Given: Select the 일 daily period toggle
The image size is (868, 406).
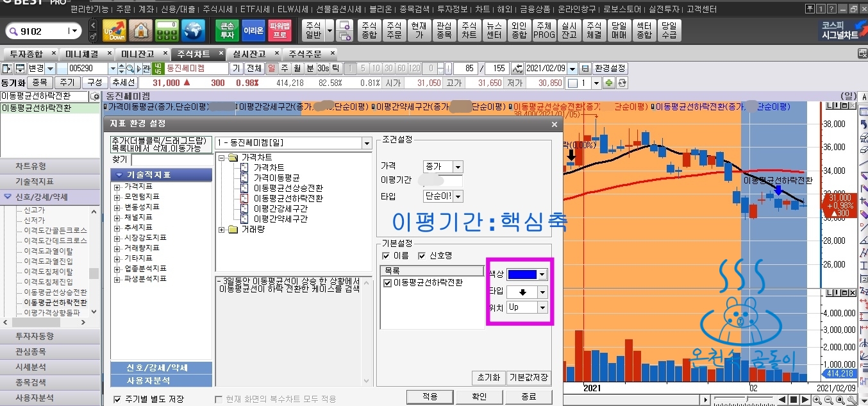Looking at the screenshot, I should point(271,68).
